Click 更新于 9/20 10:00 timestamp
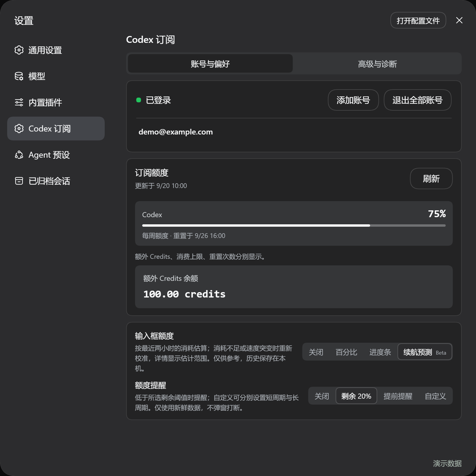Image resolution: width=476 pixels, height=476 pixels. [x=161, y=186]
